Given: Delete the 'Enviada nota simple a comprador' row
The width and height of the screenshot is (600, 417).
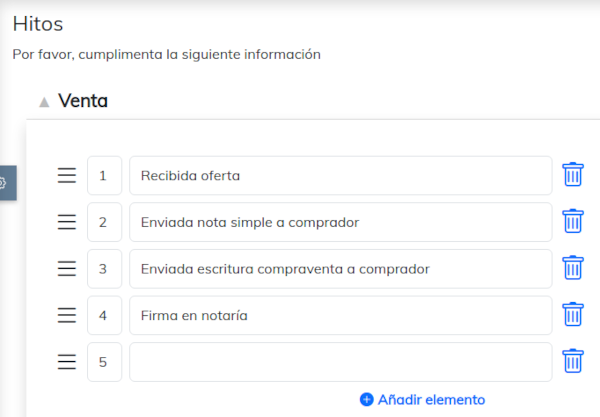Looking at the screenshot, I should pyautogui.click(x=572, y=222).
